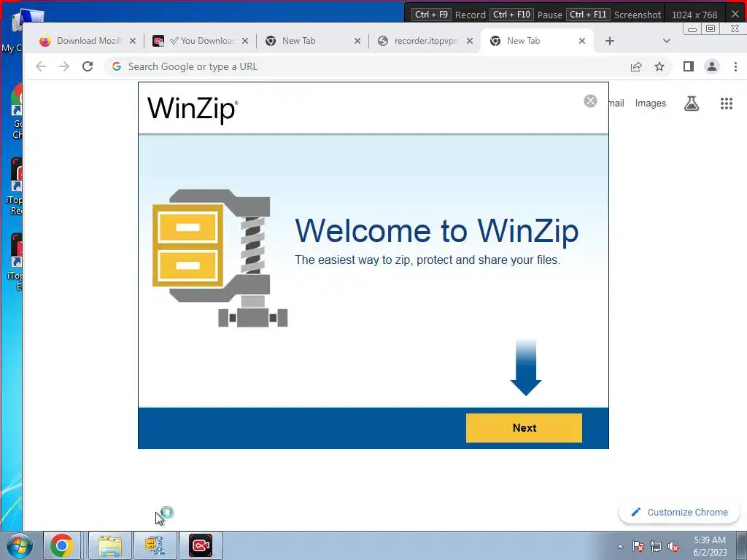Restore down the Chrome window
Image resolution: width=747 pixels, height=560 pixels.
[x=711, y=28]
